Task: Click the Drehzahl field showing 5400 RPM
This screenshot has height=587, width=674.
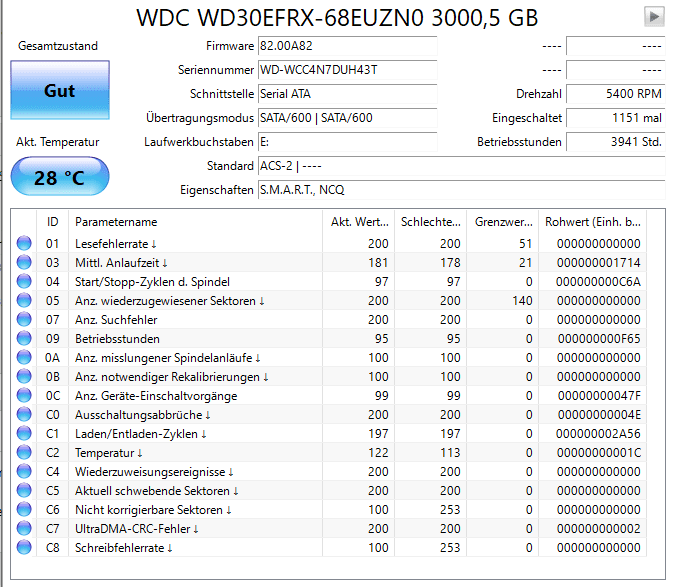Action: point(616,94)
